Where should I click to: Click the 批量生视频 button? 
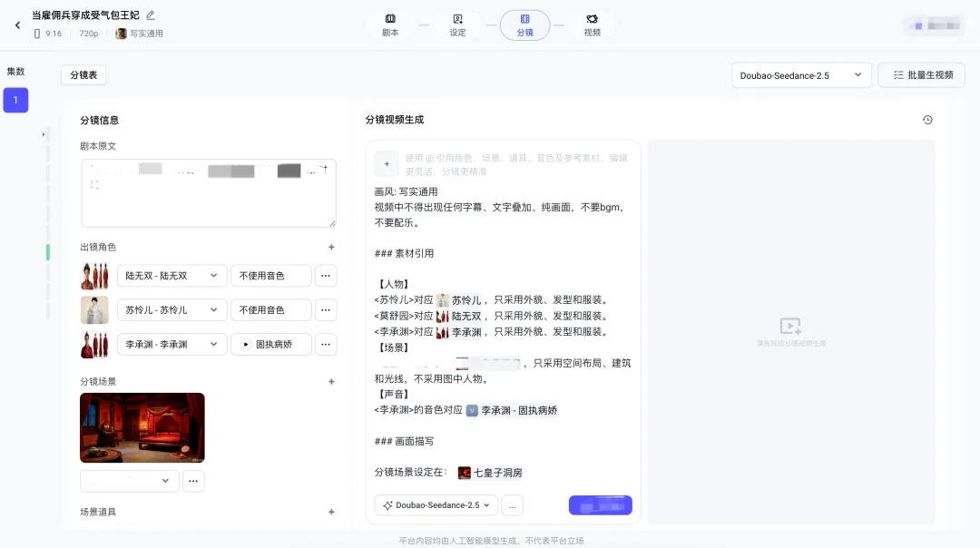(x=921, y=75)
